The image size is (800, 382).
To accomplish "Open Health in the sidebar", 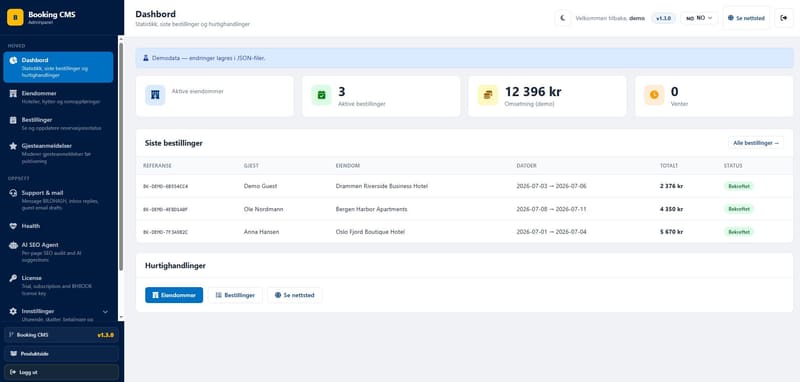I will 58,226.
